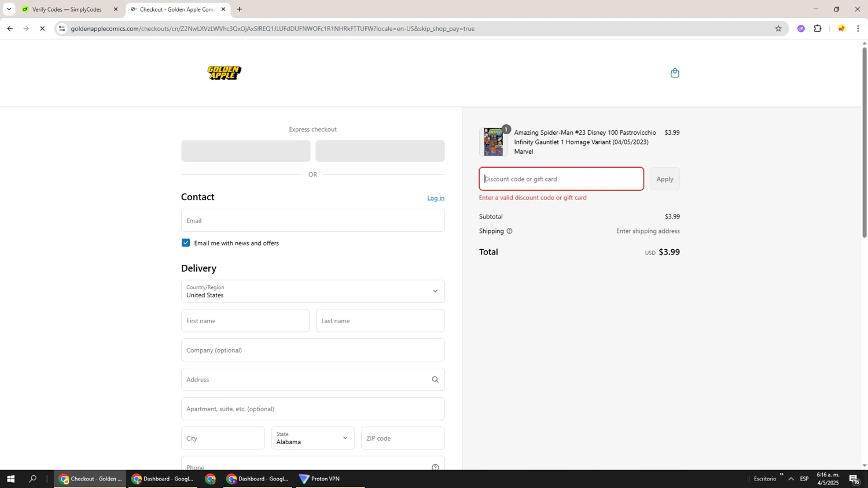The width and height of the screenshot is (868, 488).
Task: Focus the discount code or gift card field
Action: pyautogui.click(x=561, y=179)
